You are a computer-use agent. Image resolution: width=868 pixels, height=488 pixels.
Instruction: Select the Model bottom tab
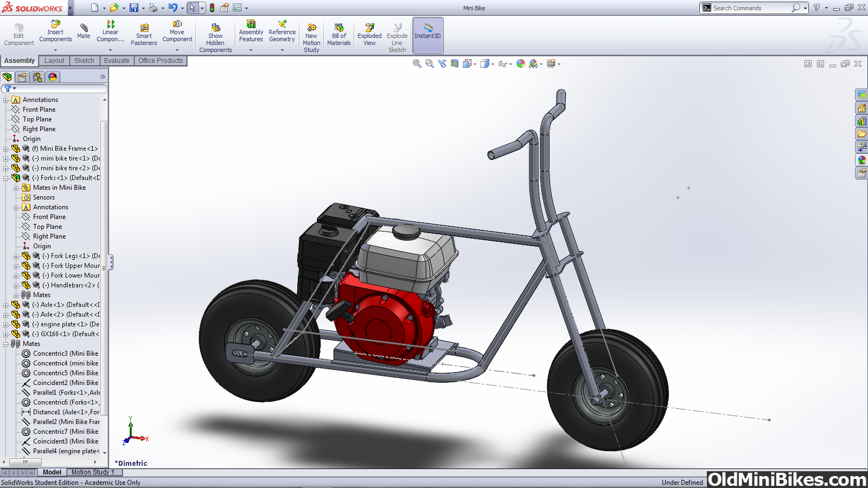tap(52, 472)
